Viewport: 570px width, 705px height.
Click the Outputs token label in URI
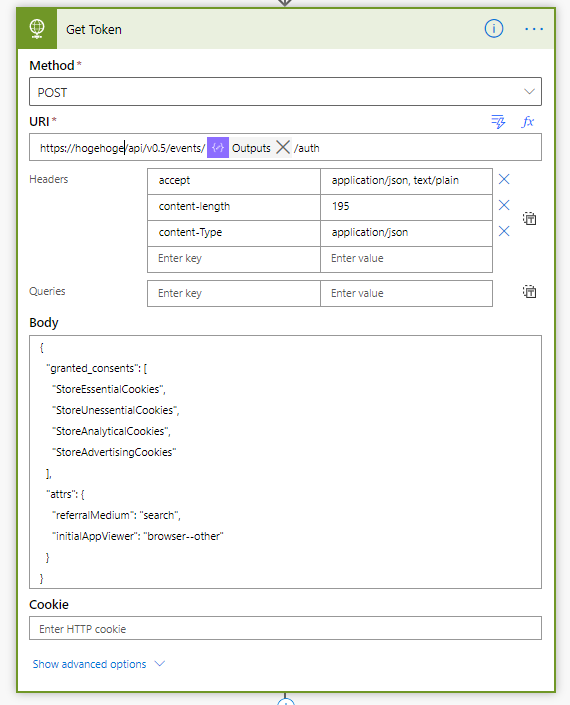point(251,148)
